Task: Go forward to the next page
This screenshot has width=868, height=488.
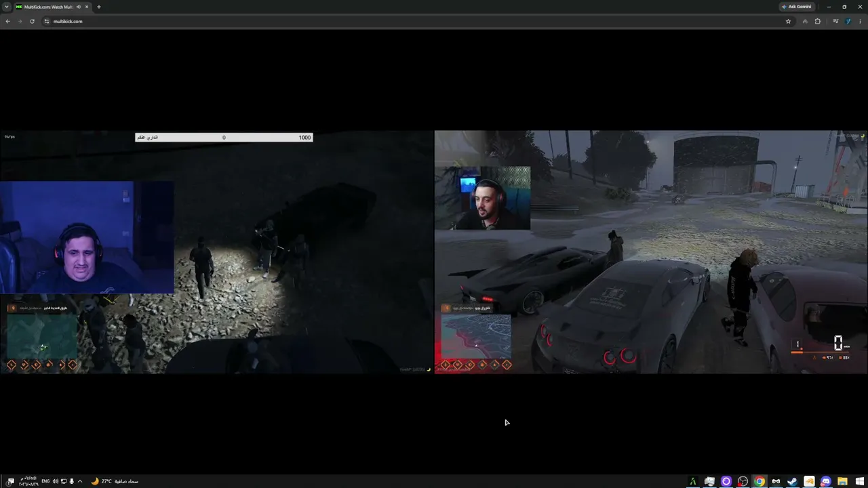Action: [20, 21]
